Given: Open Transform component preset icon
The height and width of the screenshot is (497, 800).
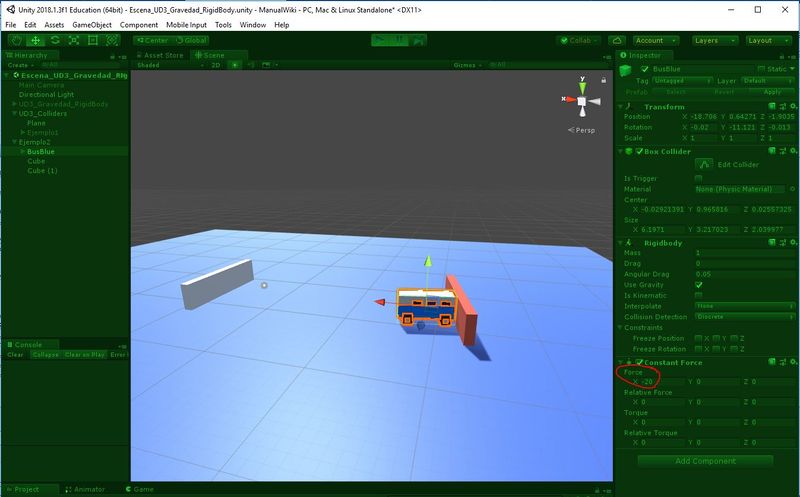Looking at the screenshot, I should point(782,106).
